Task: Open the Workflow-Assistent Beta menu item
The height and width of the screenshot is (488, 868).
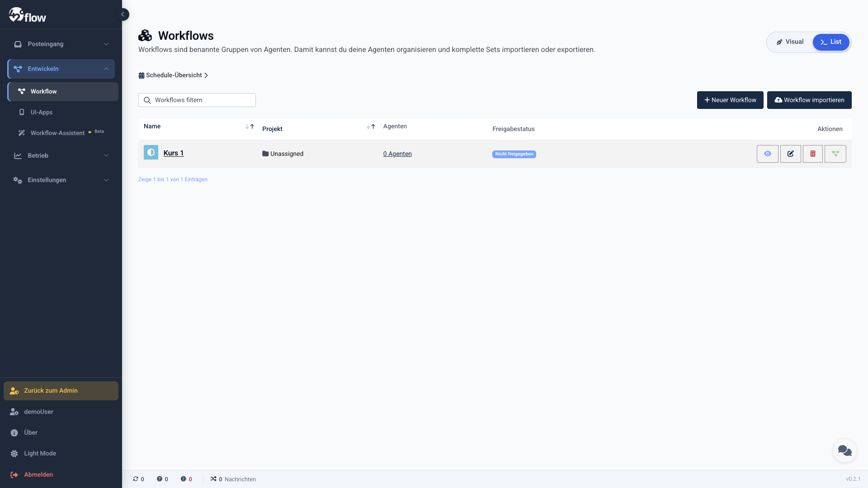Action: tap(57, 133)
